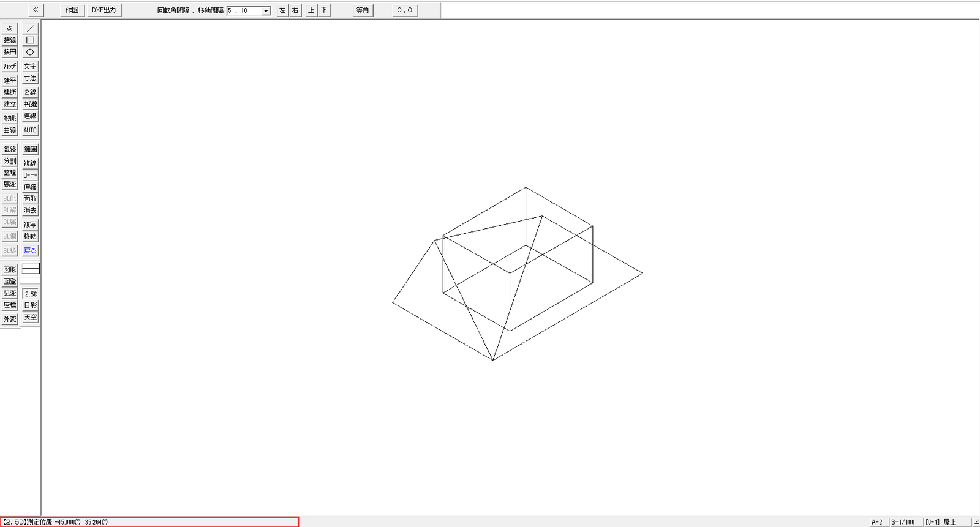Screen dimensions: 980x527
Task: Select the コーナー corner tool
Action: (x=30, y=175)
